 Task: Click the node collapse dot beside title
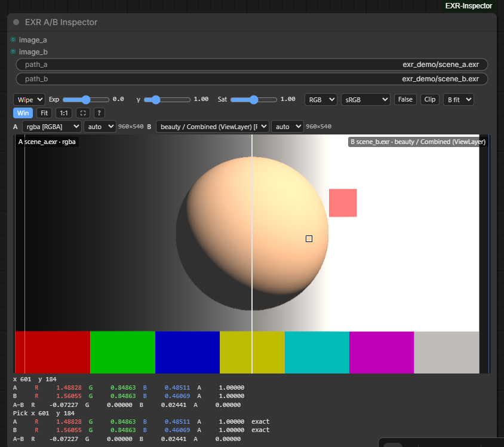click(16, 22)
